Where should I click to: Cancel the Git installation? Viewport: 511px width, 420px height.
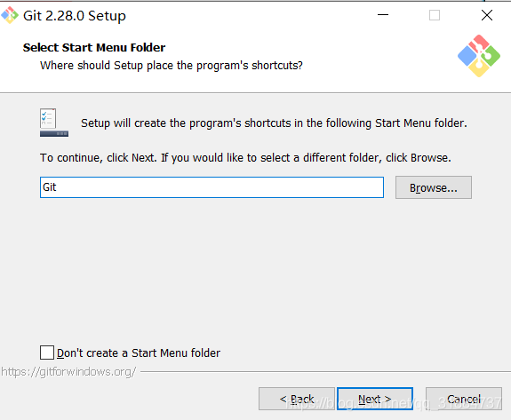click(x=464, y=399)
